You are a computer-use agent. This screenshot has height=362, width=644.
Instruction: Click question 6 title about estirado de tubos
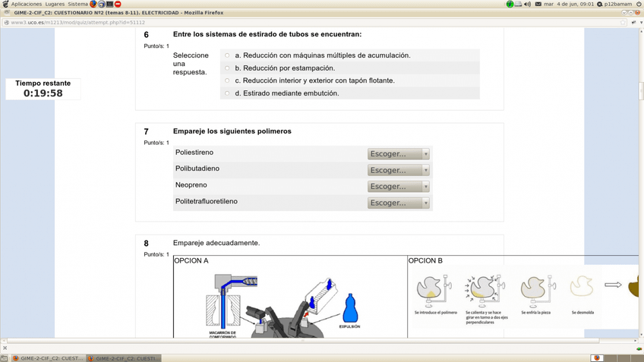(267, 34)
